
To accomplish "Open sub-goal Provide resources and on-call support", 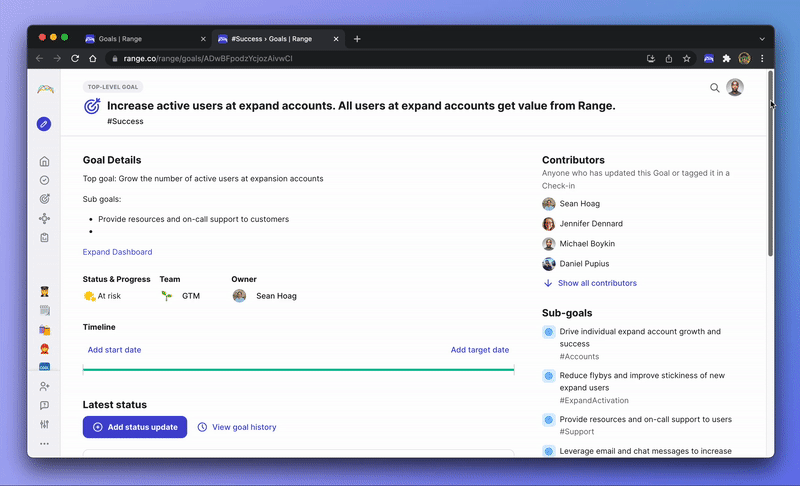I will coord(645,419).
